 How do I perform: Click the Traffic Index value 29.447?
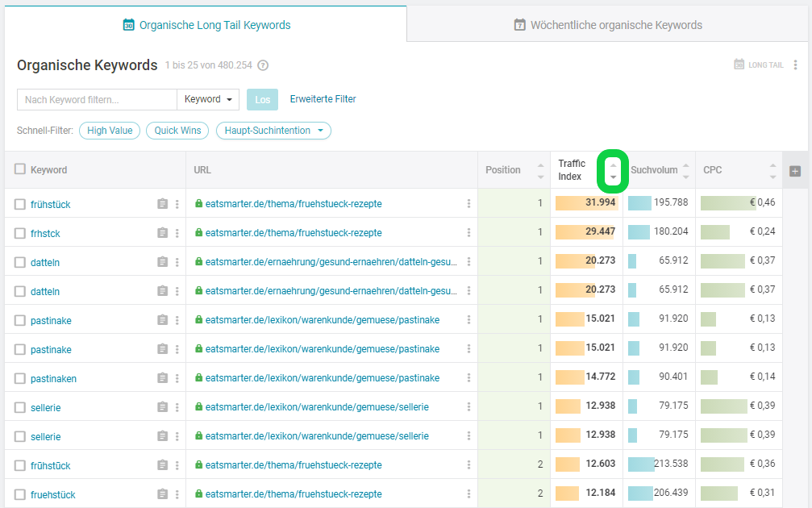(600, 231)
